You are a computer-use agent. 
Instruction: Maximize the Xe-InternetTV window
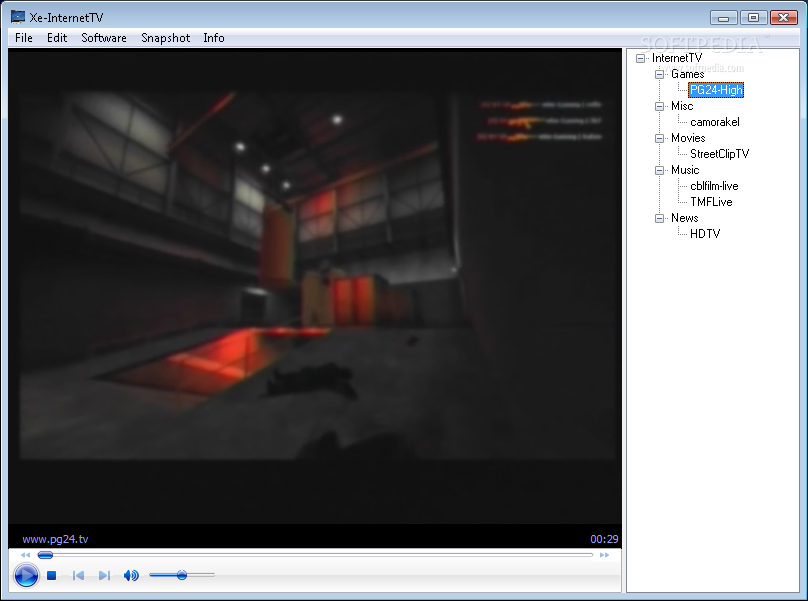pos(753,18)
